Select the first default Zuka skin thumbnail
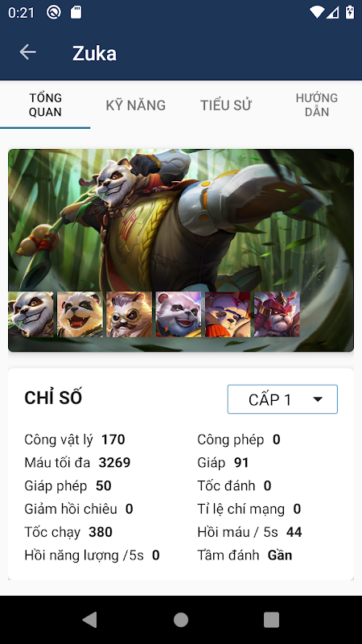This screenshot has height=644, width=362. 31,314
